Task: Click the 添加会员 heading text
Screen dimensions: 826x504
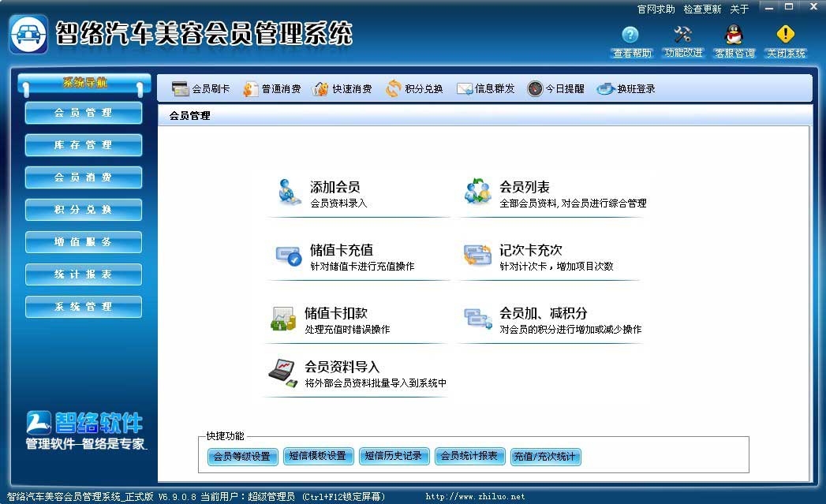Action: 335,187
